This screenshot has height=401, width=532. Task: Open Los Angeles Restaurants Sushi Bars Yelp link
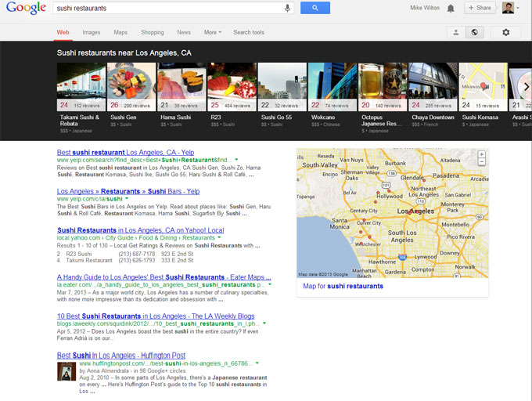[128, 192]
